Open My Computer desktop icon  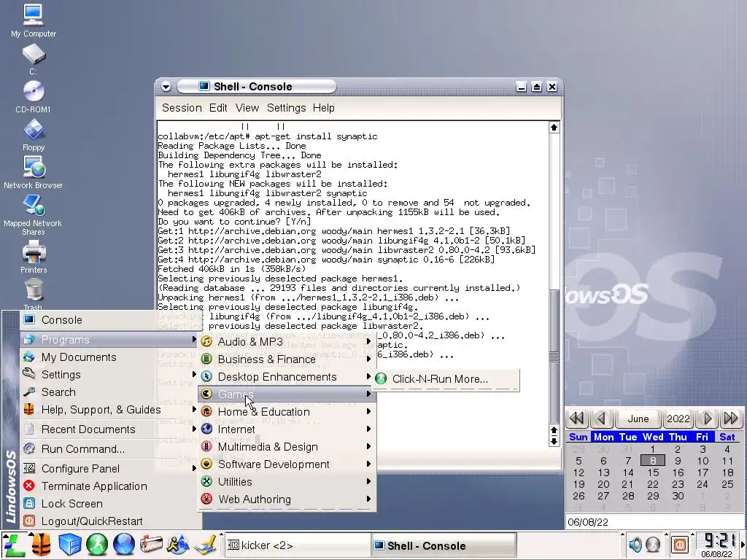[x=34, y=21]
